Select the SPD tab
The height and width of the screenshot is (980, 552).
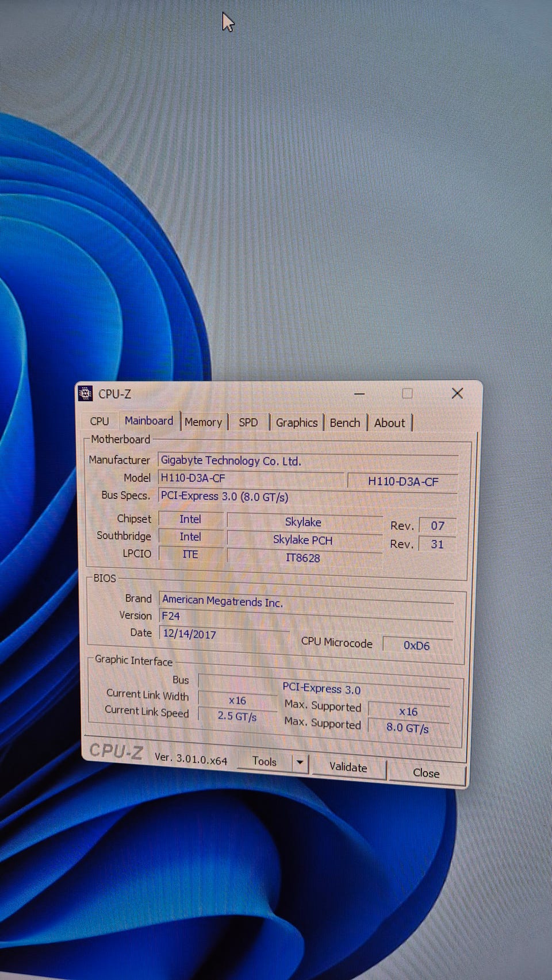(248, 422)
